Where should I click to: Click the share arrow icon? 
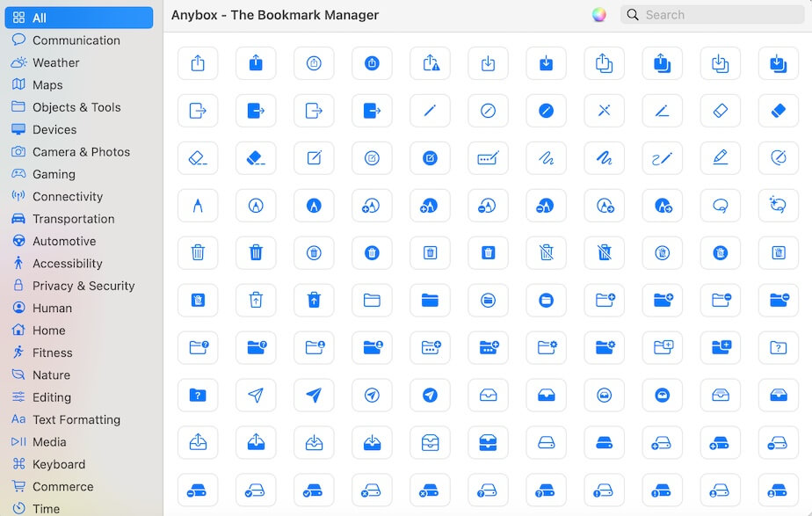198,63
